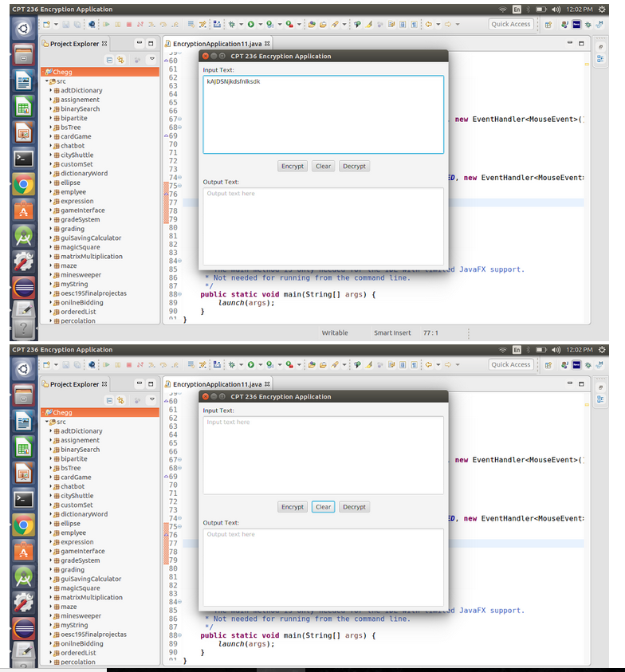Click the Debug bug icon in upper screenshot toolbar
This screenshot has height=672, width=625.
[232, 25]
